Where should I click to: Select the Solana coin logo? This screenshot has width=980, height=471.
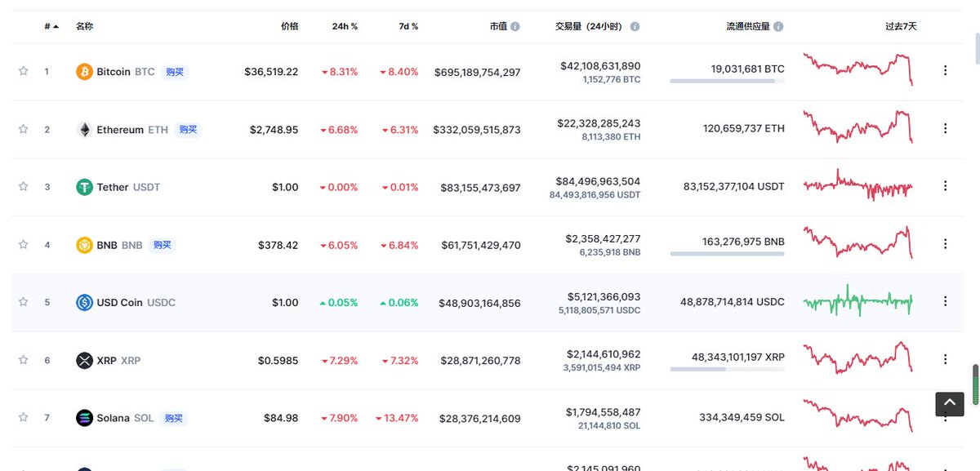pyautogui.click(x=84, y=417)
